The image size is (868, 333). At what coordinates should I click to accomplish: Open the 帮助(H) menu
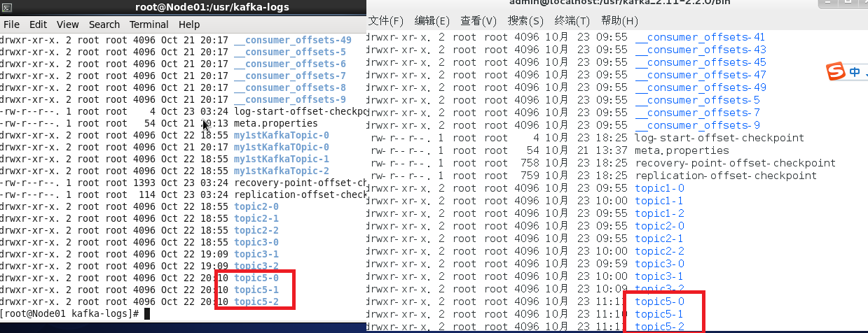(x=619, y=21)
